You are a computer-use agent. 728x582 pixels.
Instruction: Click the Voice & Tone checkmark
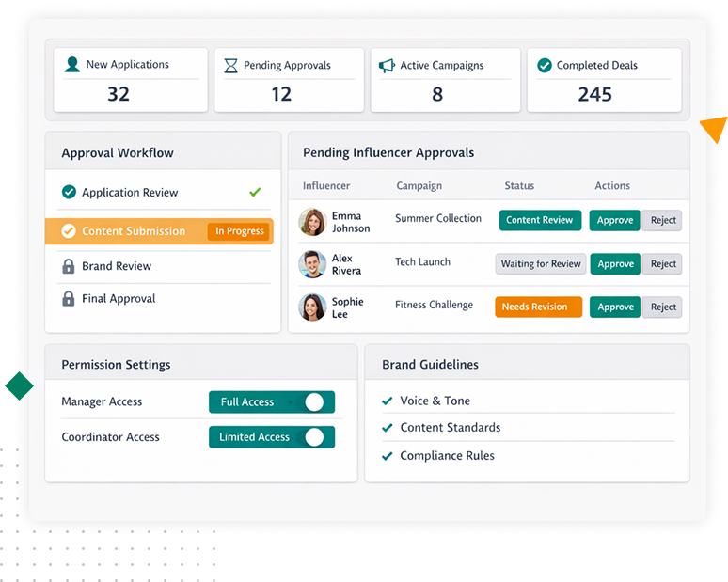click(x=388, y=401)
